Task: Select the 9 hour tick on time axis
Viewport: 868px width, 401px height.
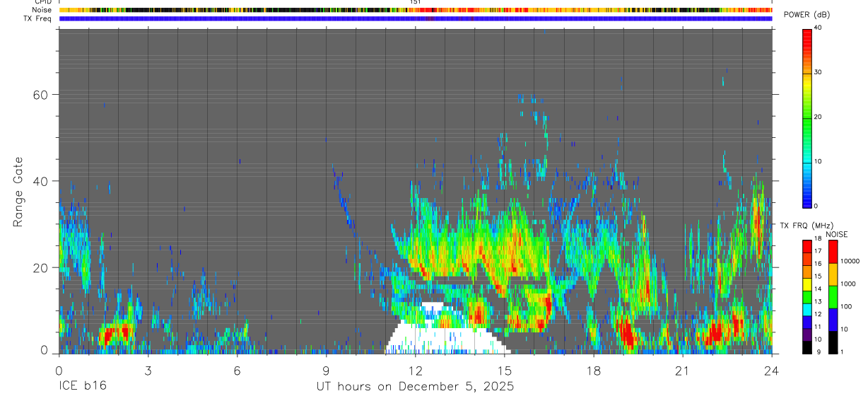Action: 326,370
